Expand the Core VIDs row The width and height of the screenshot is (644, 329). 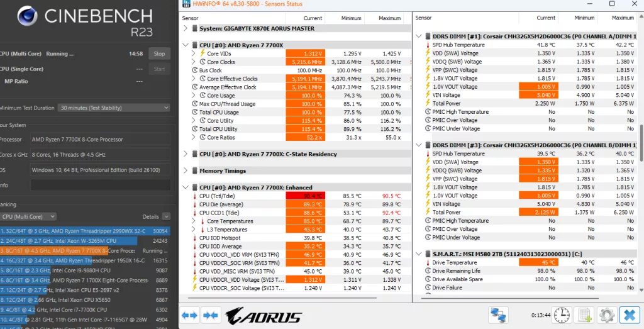coord(194,53)
